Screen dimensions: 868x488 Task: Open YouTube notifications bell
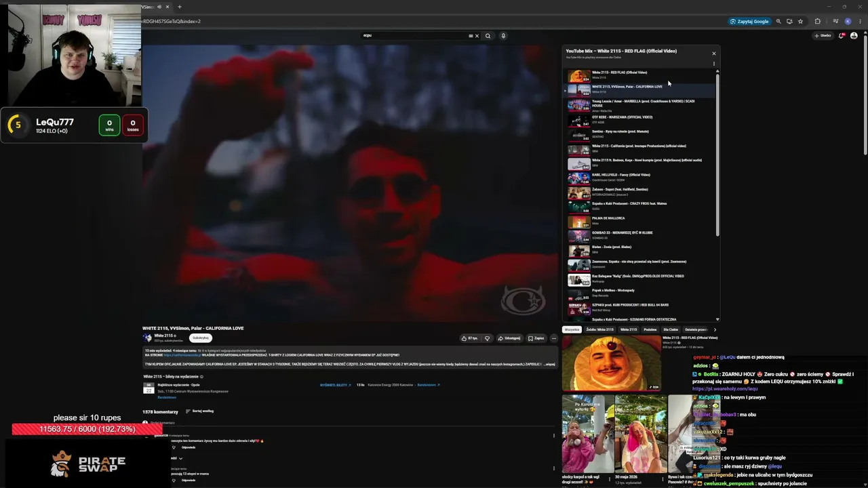tap(842, 36)
